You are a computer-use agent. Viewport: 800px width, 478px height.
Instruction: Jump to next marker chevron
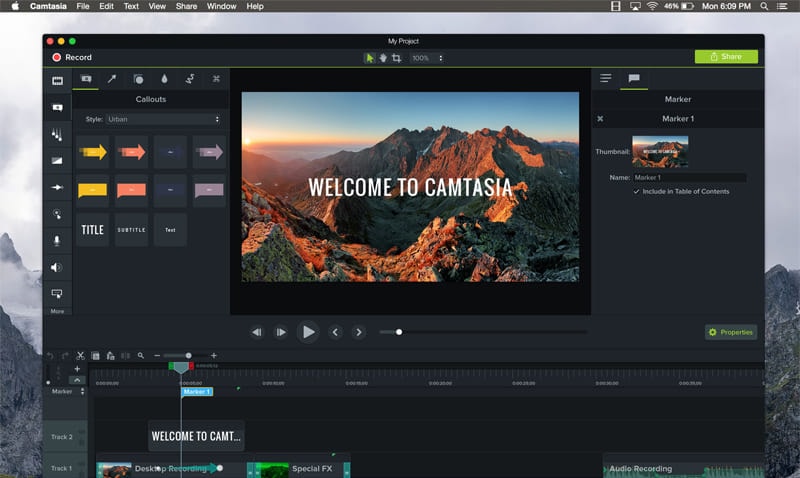click(x=359, y=332)
